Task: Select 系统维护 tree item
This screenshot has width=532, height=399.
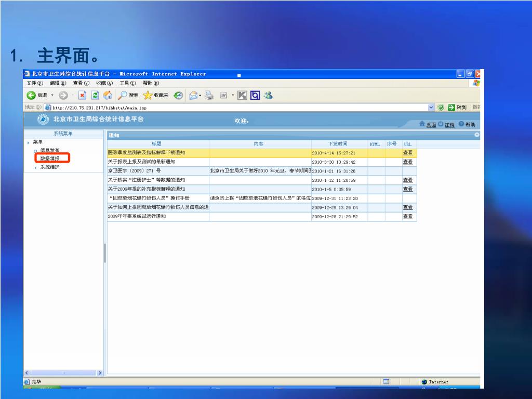Action: (50, 167)
